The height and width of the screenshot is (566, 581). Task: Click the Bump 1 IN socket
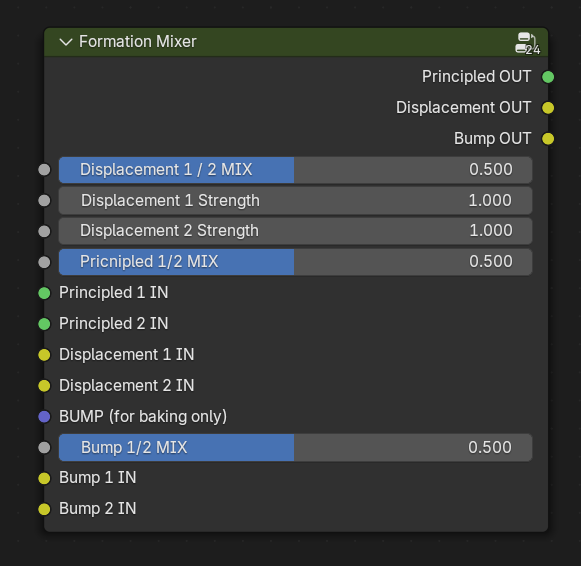point(44,478)
